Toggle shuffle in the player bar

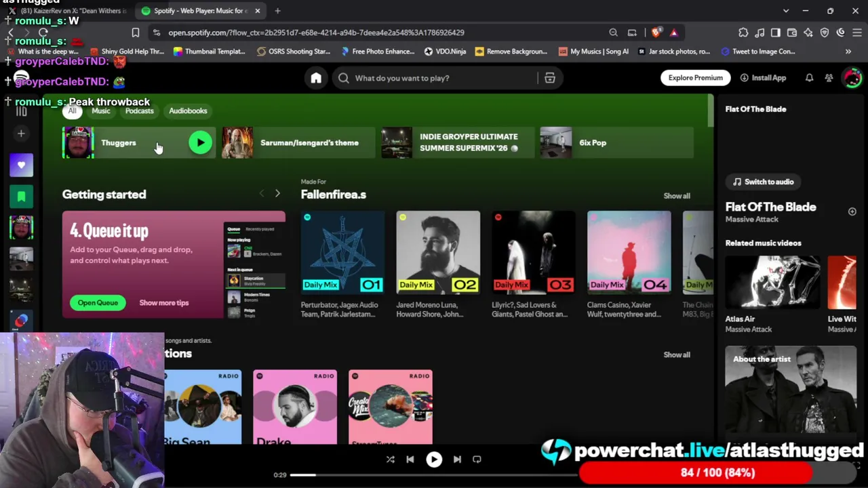391,460
